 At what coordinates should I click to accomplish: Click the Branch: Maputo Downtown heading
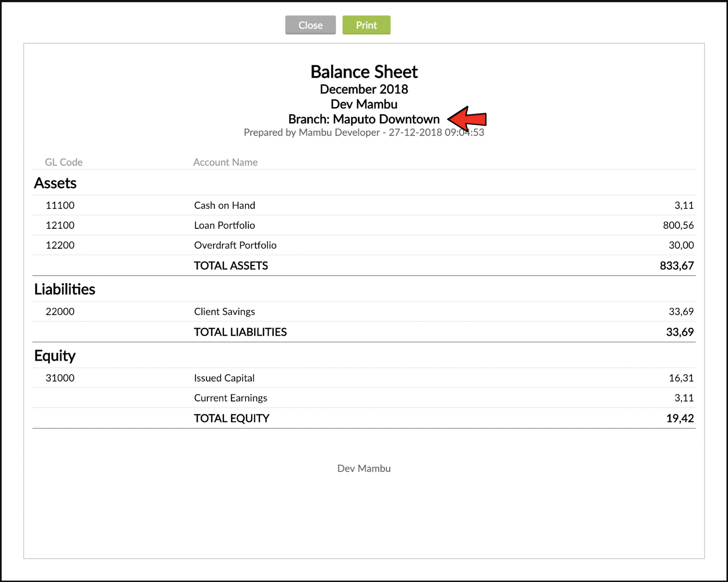(x=364, y=119)
